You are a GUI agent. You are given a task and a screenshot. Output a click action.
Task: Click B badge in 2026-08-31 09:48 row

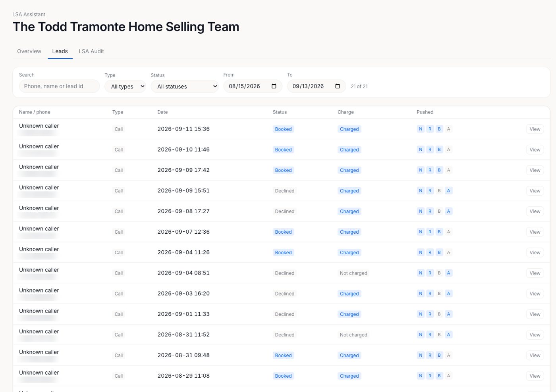point(439,355)
